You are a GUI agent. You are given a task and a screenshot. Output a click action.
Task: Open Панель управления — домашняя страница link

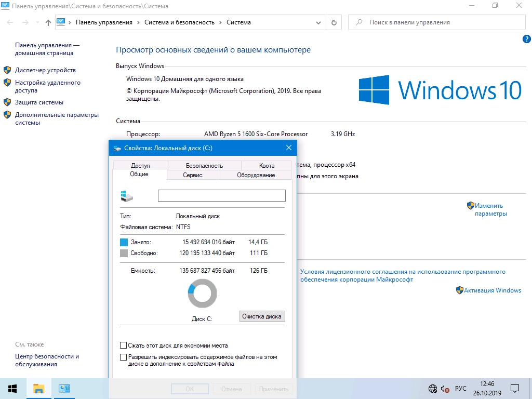tap(47, 49)
